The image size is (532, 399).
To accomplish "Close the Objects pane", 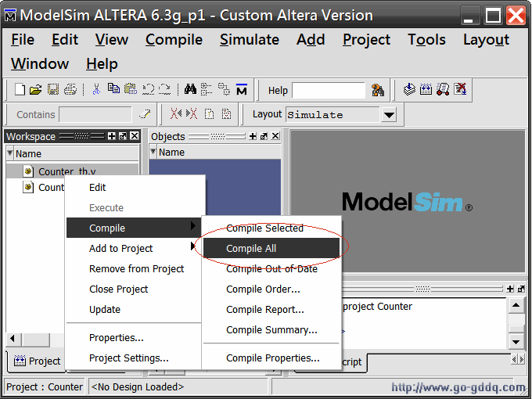I will pos(275,136).
